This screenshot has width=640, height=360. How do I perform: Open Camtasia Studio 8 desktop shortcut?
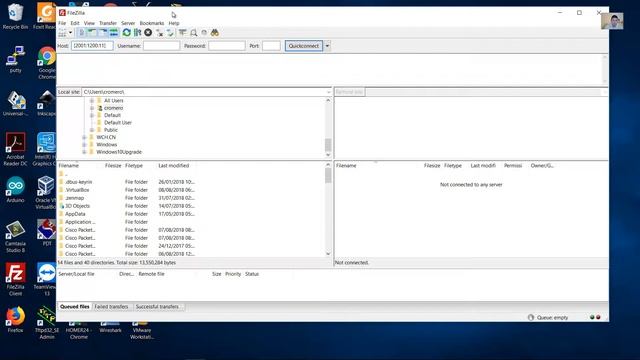(15, 237)
